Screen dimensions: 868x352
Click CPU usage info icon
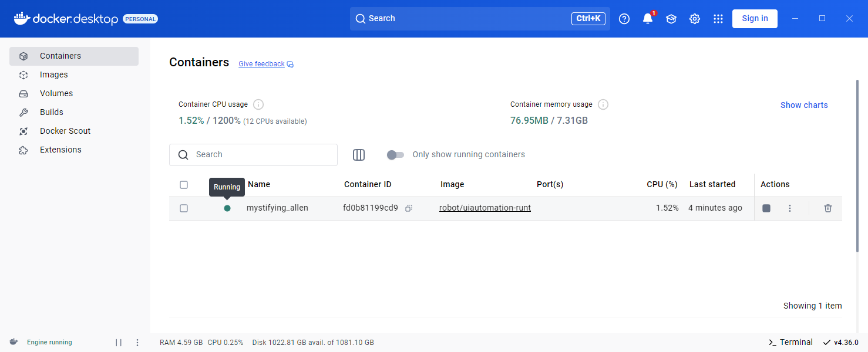[x=258, y=104]
